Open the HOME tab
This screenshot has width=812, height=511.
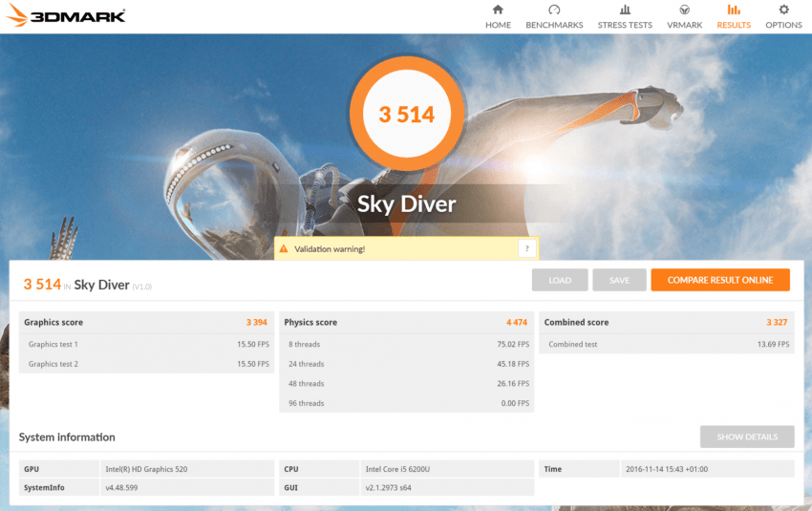(498, 25)
